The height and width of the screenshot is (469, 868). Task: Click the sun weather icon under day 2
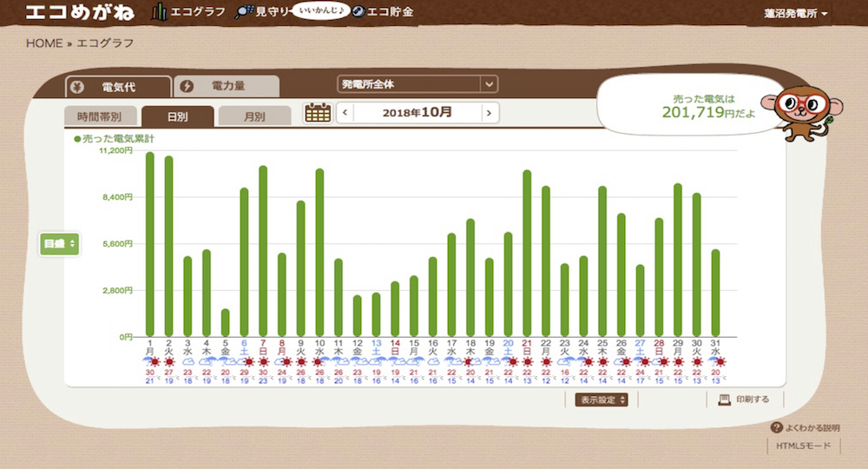click(x=169, y=362)
